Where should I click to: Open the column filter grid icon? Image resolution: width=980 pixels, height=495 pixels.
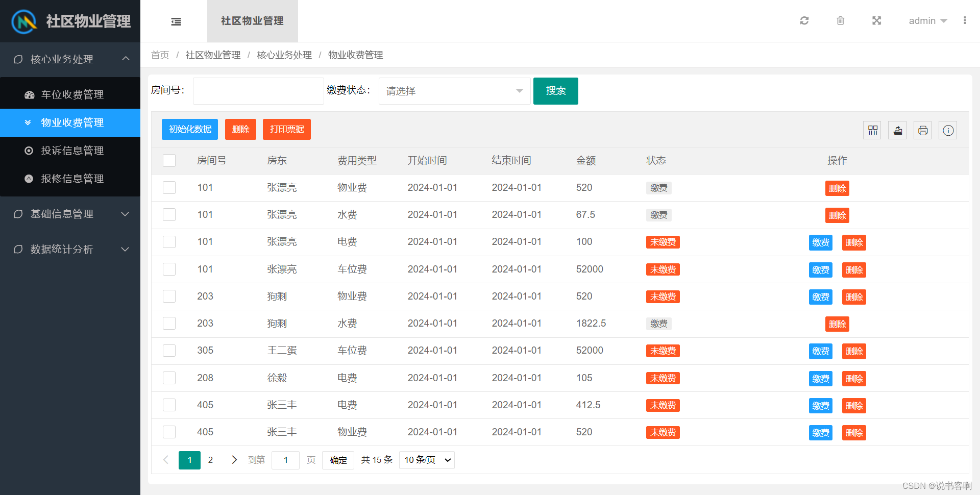click(x=873, y=131)
